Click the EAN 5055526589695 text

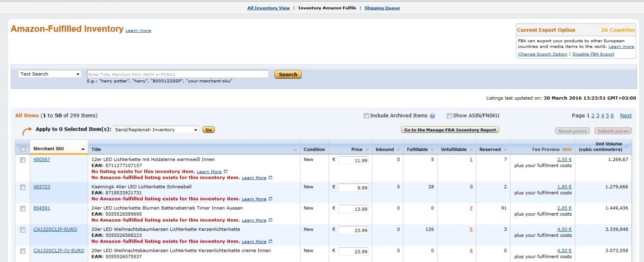(x=117, y=214)
